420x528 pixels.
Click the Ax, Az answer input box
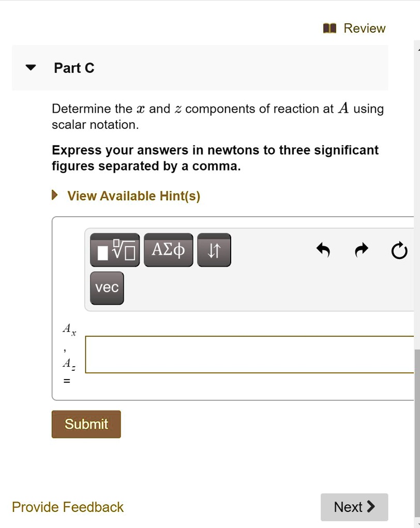[249, 354]
